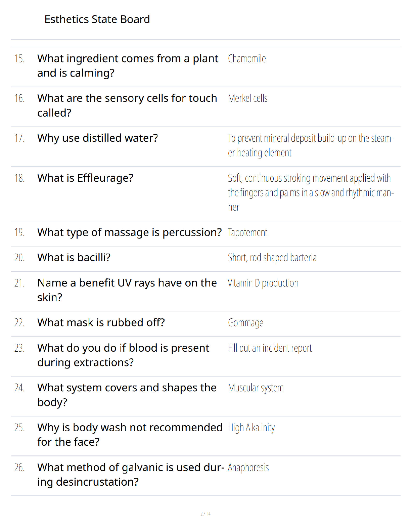Click the galvanic desincrustation question
This screenshot has width=411, height=532.
tap(131, 475)
